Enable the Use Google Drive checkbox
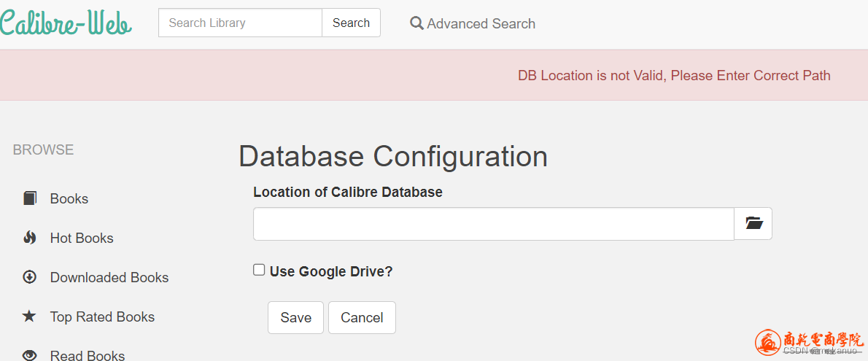The image size is (868, 361). [259, 271]
